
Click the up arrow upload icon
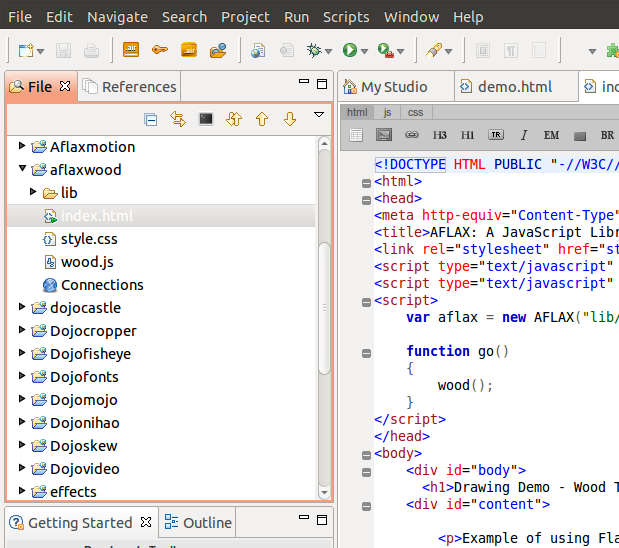pos(262,119)
